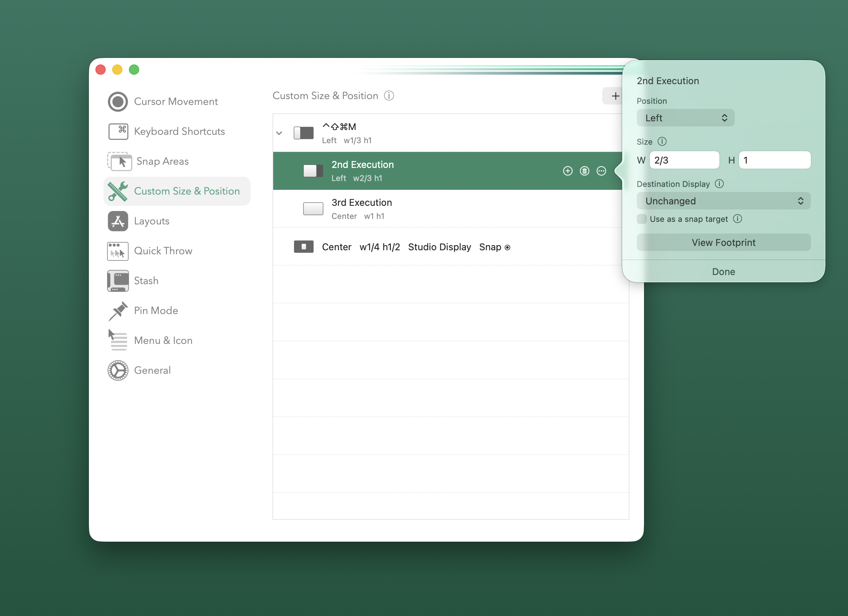Collapse the ^⇧⌘M shortcut group chevron

click(279, 133)
